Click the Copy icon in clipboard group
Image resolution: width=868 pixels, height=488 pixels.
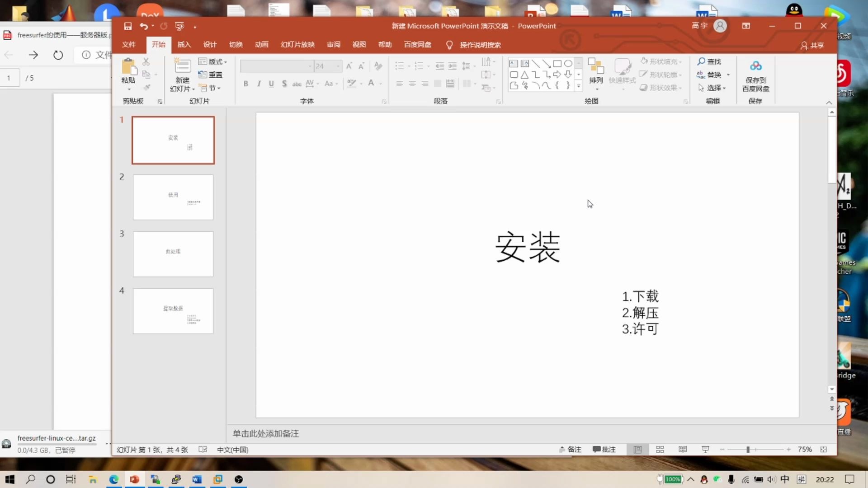(146, 75)
